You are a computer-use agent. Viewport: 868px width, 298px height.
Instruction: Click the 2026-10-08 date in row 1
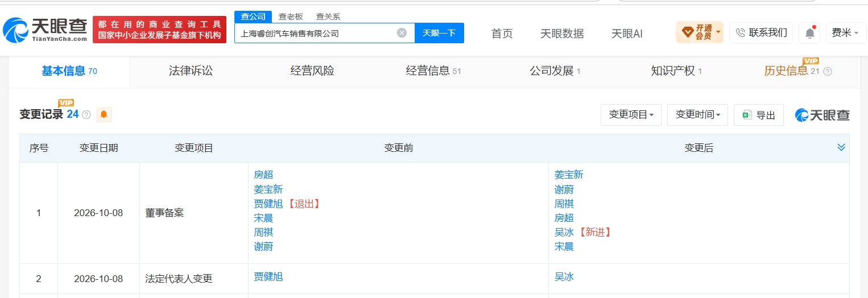98,213
